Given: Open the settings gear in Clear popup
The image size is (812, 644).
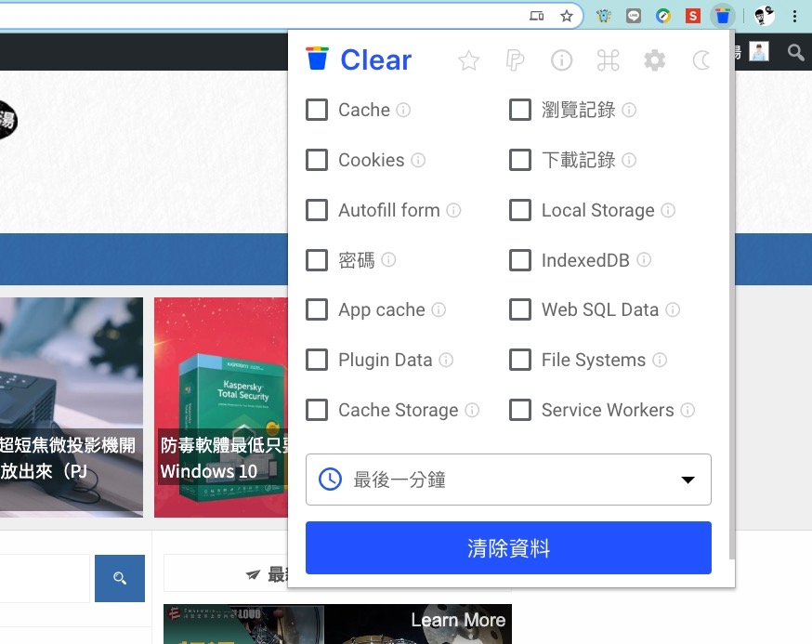Looking at the screenshot, I should click(655, 60).
